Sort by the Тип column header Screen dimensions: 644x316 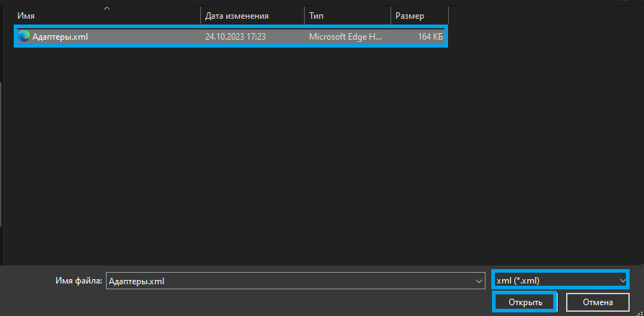348,16
